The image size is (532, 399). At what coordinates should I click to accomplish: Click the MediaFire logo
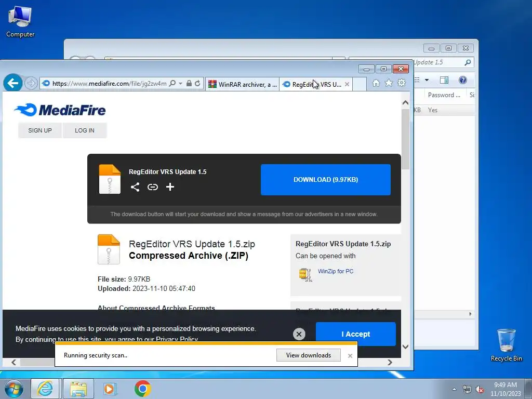[x=60, y=110]
